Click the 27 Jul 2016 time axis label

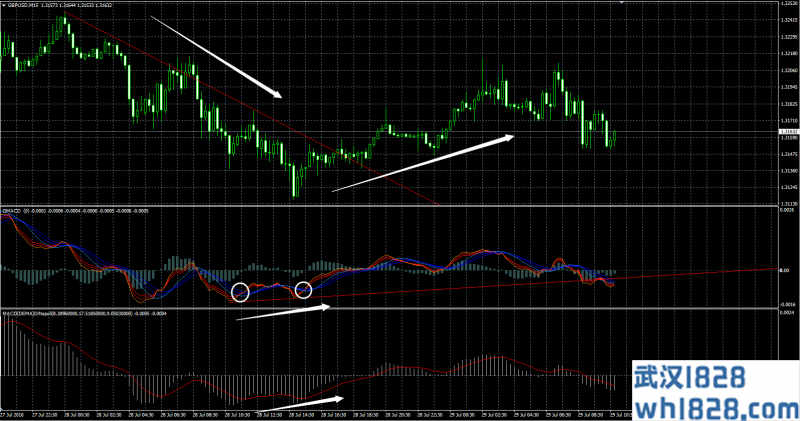coord(14,416)
